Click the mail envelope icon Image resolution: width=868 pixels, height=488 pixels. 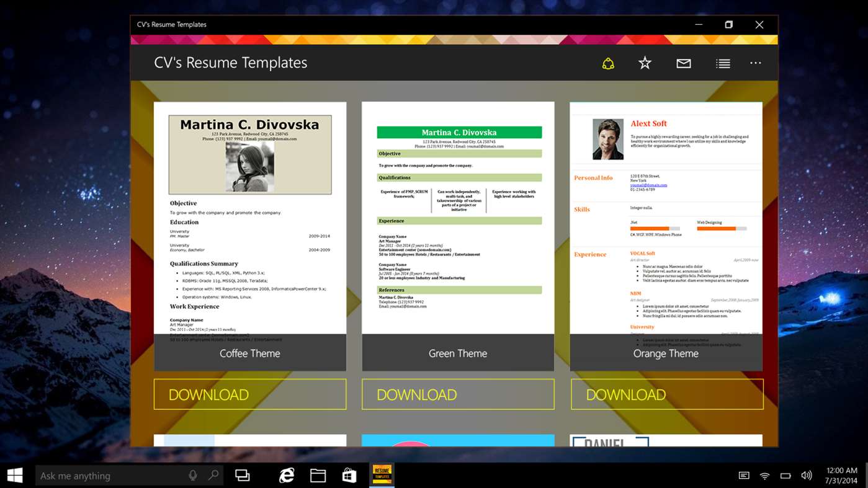684,63
